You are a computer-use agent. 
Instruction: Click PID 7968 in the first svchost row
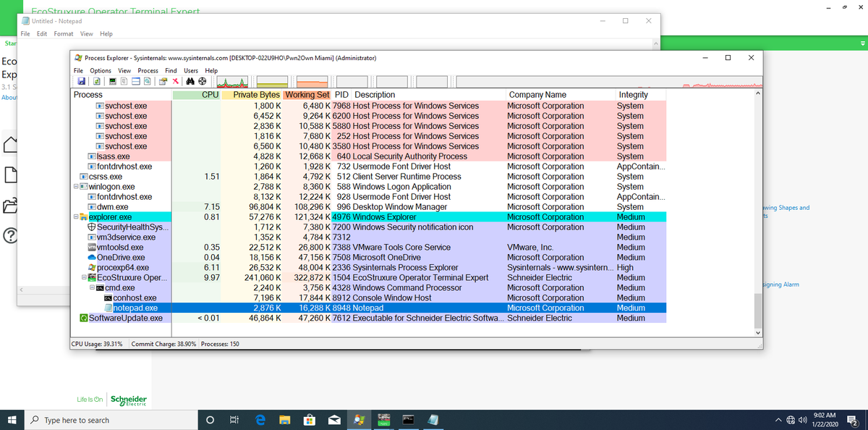tap(341, 106)
